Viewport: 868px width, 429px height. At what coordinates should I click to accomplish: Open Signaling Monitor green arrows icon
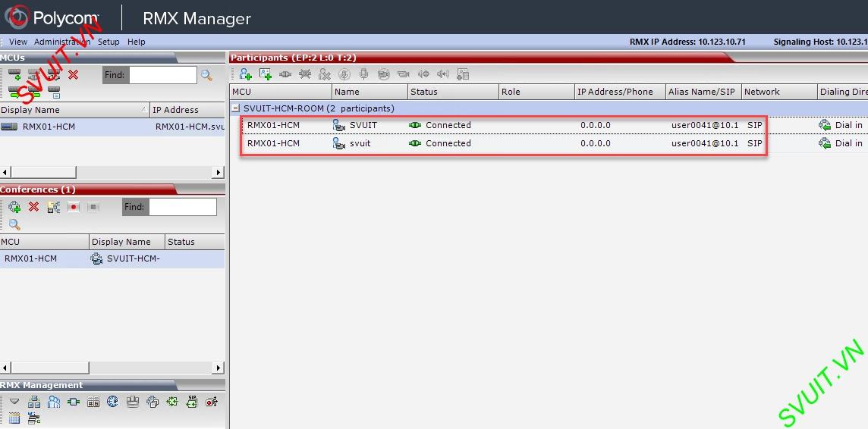coord(172,402)
